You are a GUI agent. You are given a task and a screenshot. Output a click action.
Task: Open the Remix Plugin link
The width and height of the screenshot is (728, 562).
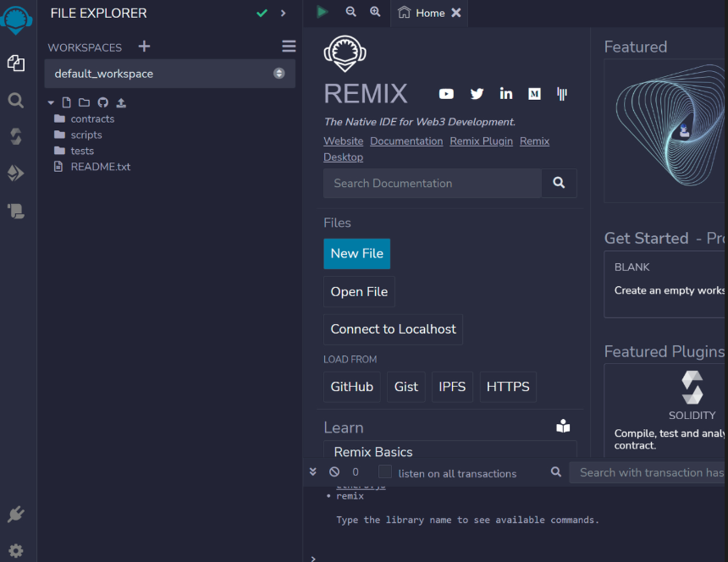(481, 141)
